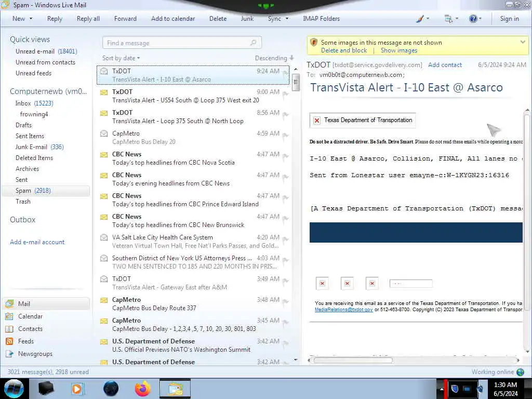This screenshot has height=399, width=532.
Task: Click Add e-mail account link
Action: (x=37, y=242)
